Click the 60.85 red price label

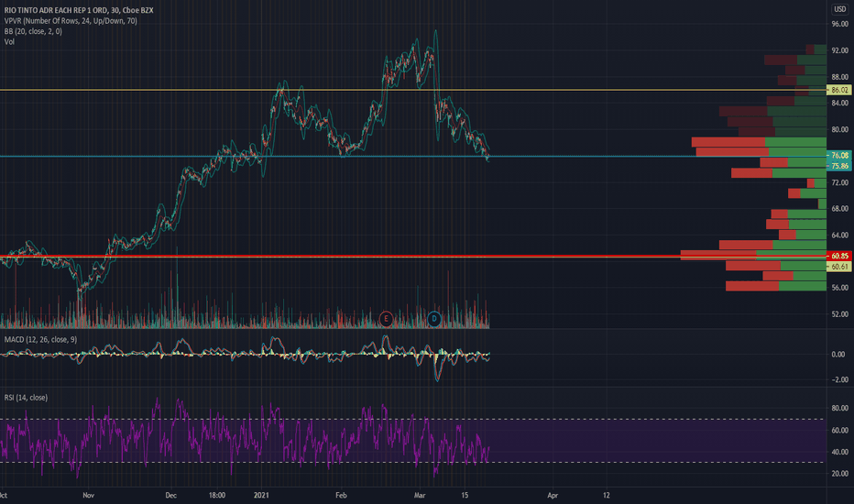tap(839, 256)
